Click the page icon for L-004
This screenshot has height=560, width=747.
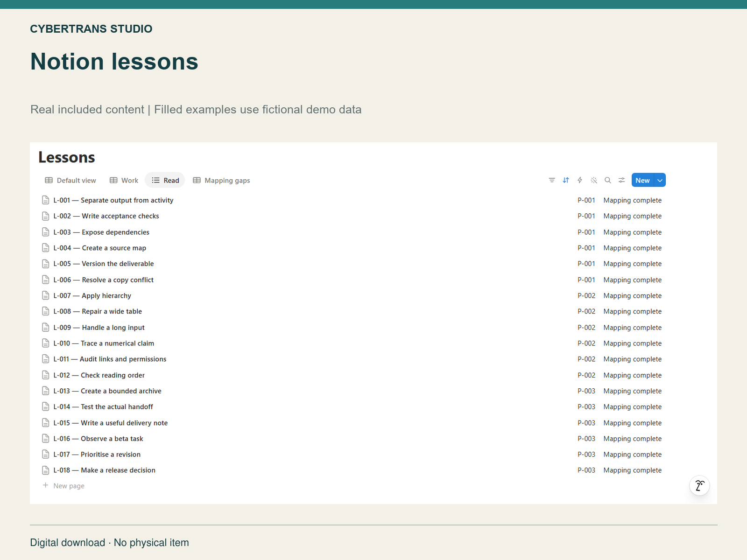(46, 248)
